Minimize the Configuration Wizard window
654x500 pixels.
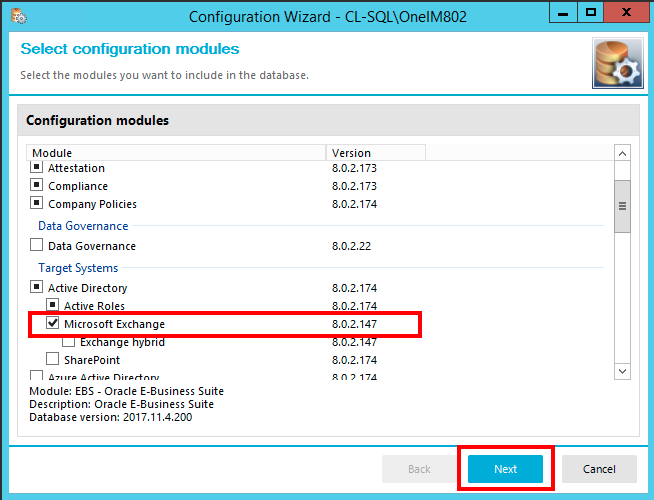(563, 13)
